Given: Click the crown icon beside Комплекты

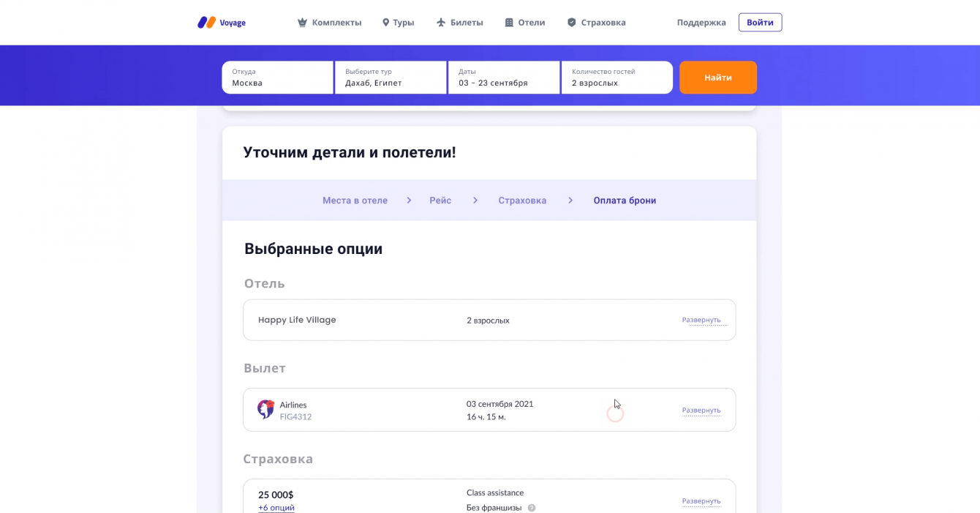Looking at the screenshot, I should pyautogui.click(x=302, y=23).
